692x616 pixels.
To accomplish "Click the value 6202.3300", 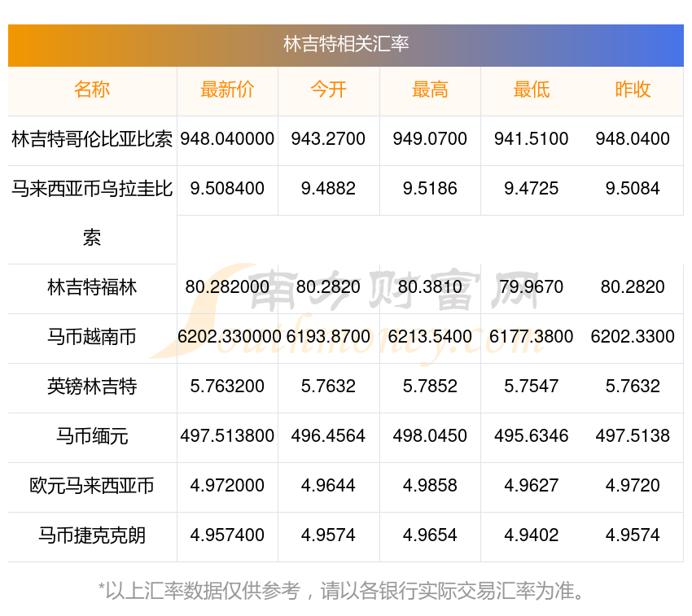I will [x=633, y=337].
